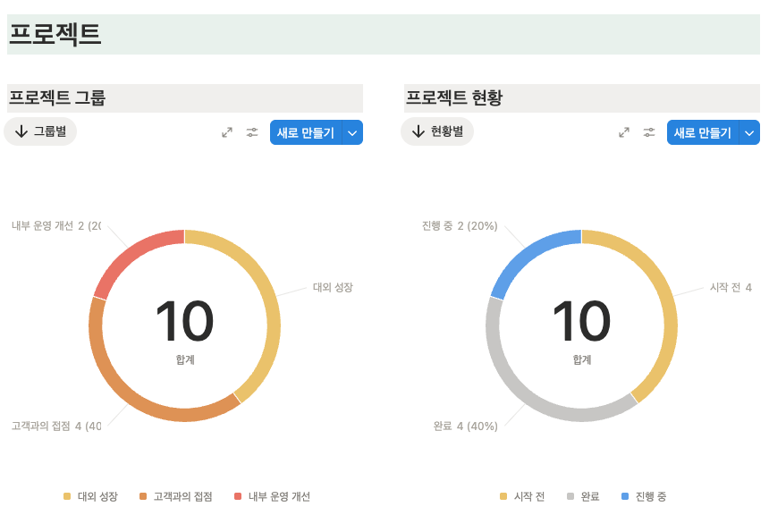This screenshot has width=769, height=532.
Task: Click the down arrow icon on 그룹별 chip
Action: (20, 132)
